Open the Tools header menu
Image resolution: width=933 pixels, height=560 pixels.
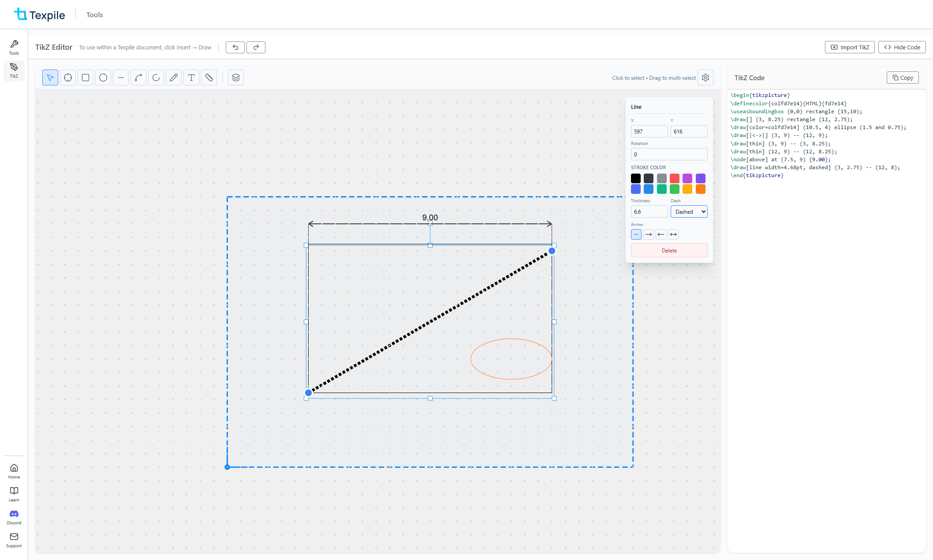pos(94,15)
